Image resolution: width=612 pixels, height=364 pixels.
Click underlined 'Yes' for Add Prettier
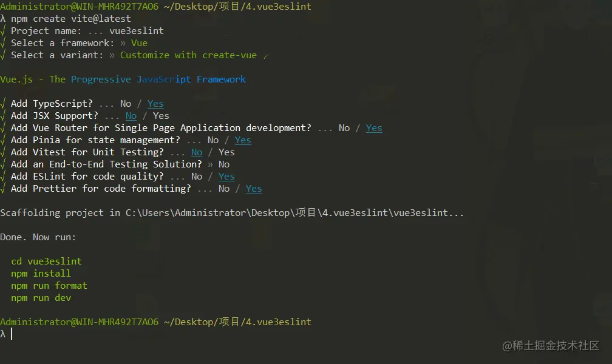[x=254, y=189]
